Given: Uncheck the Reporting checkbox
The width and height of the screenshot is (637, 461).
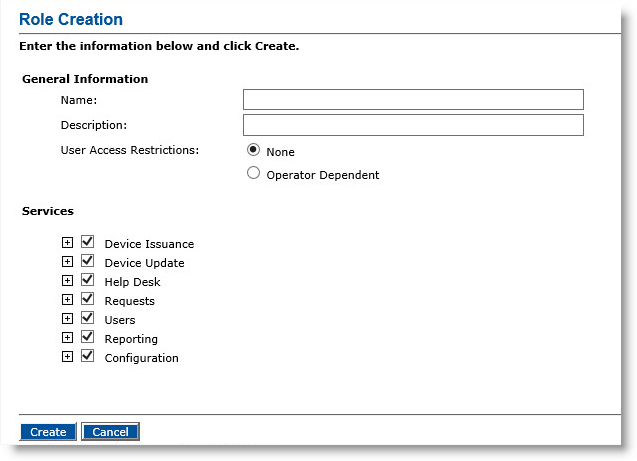Looking at the screenshot, I should click(x=87, y=336).
